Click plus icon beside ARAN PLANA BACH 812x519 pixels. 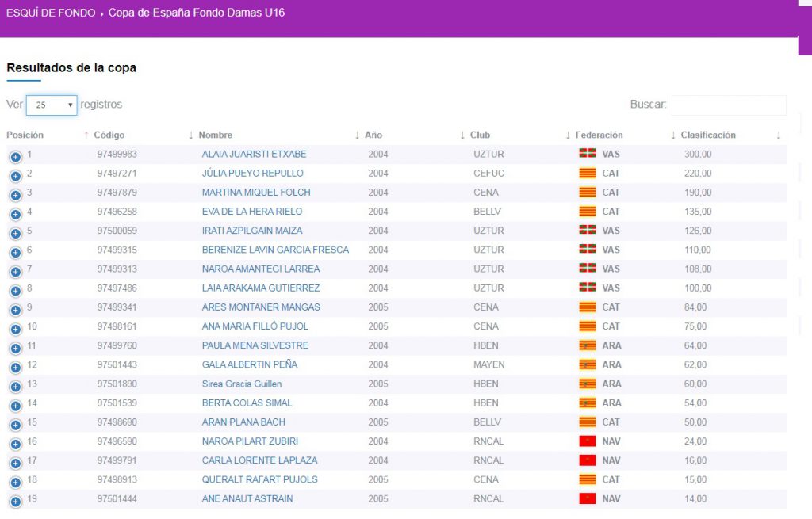click(16, 425)
